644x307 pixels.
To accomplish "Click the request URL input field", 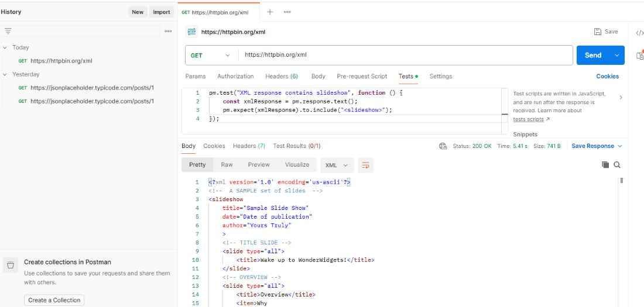I will point(405,56).
